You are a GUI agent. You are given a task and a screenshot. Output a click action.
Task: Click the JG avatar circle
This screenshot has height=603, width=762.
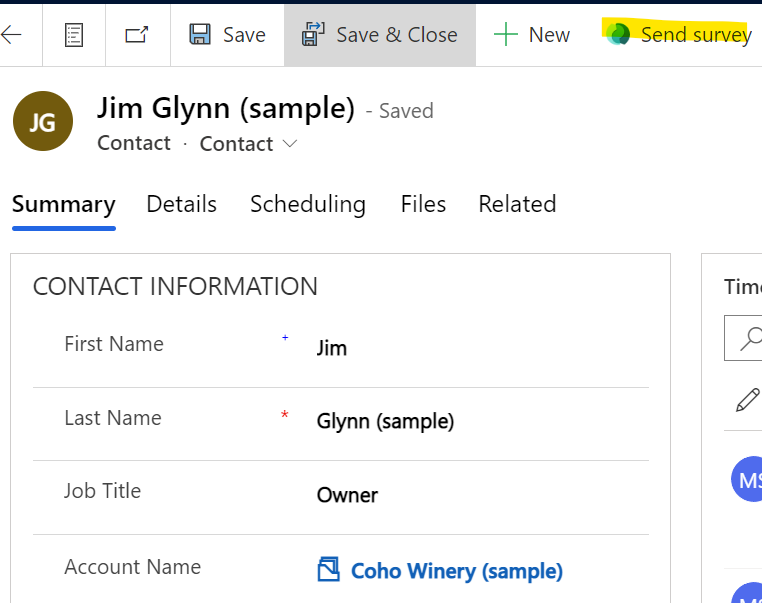[43, 121]
